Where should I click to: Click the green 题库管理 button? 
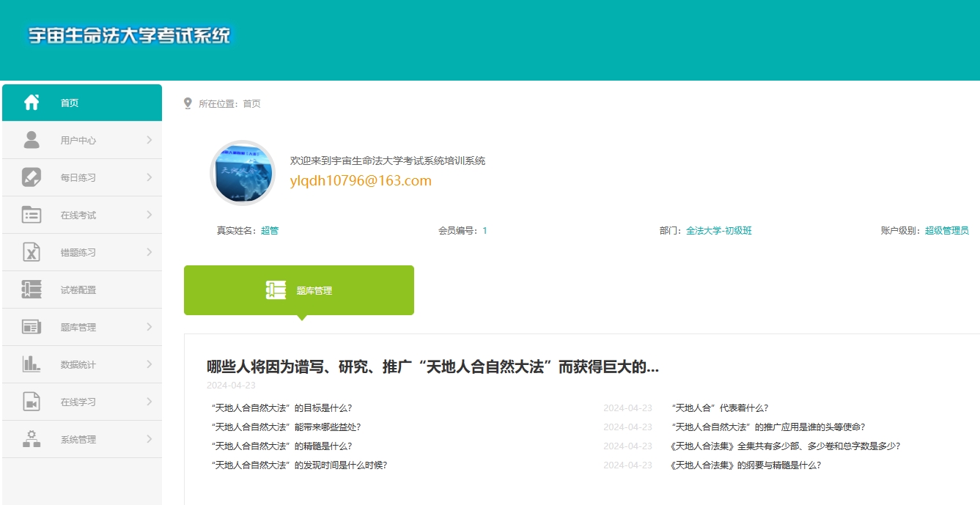298,290
